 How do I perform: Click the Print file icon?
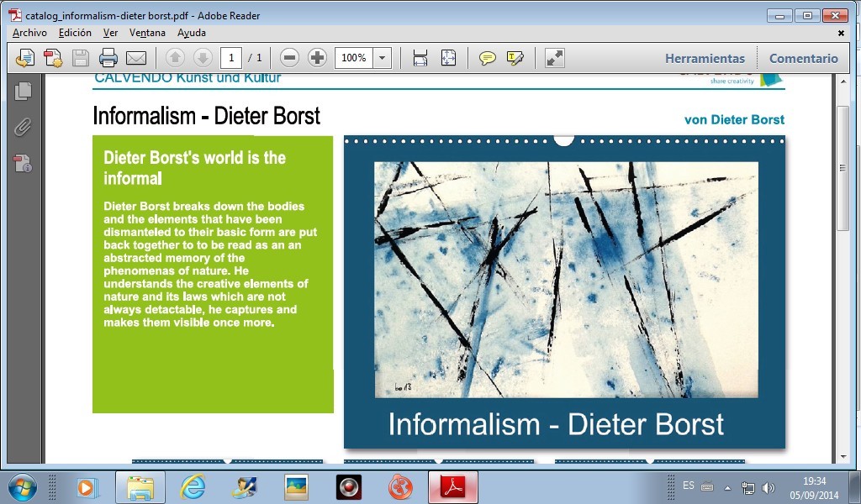pyautogui.click(x=108, y=58)
